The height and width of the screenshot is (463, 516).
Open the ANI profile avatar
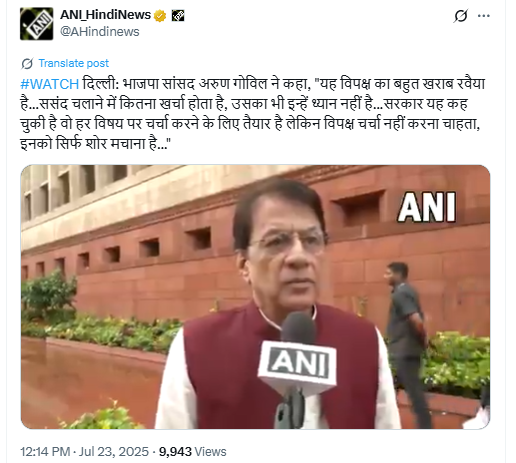click(36, 24)
